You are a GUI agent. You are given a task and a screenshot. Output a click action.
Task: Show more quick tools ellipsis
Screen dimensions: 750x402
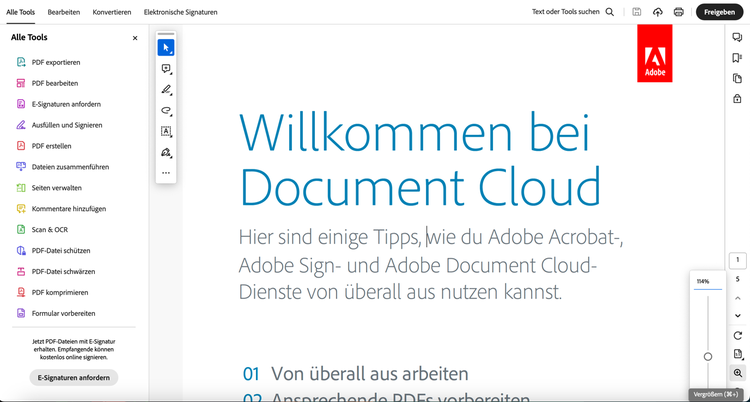tap(166, 173)
